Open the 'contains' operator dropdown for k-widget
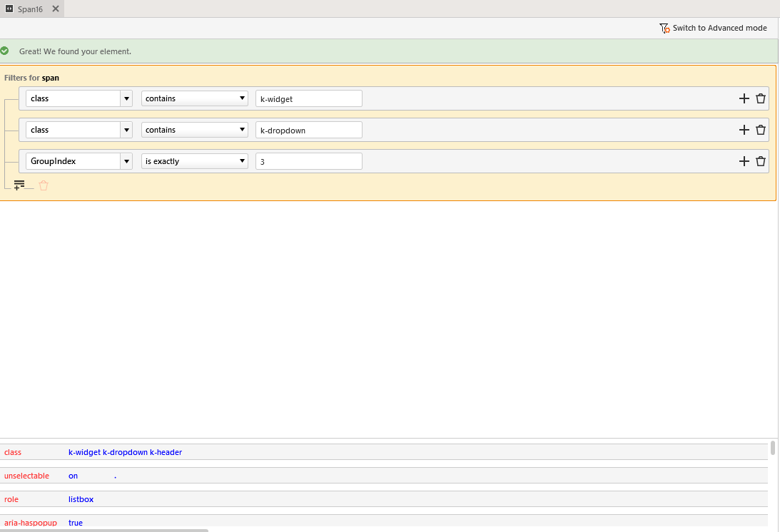 [x=195, y=98]
